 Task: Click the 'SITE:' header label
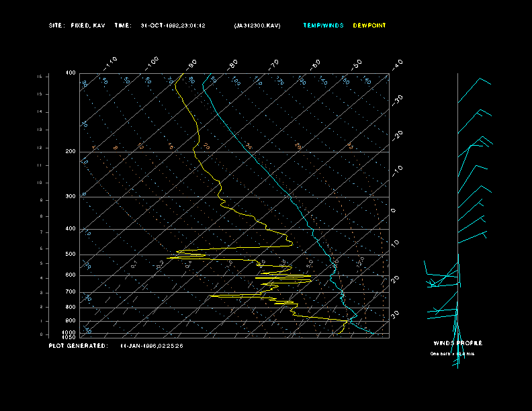coord(56,26)
